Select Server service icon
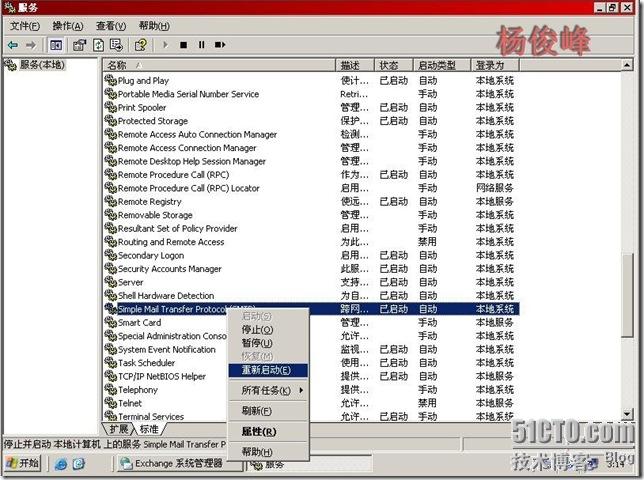 (110, 282)
